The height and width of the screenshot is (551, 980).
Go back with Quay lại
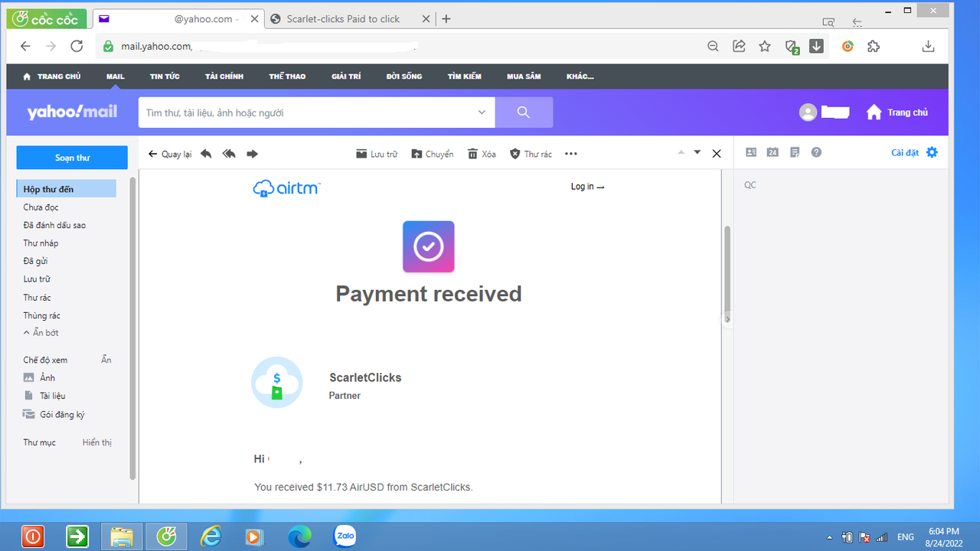click(170, 154)
